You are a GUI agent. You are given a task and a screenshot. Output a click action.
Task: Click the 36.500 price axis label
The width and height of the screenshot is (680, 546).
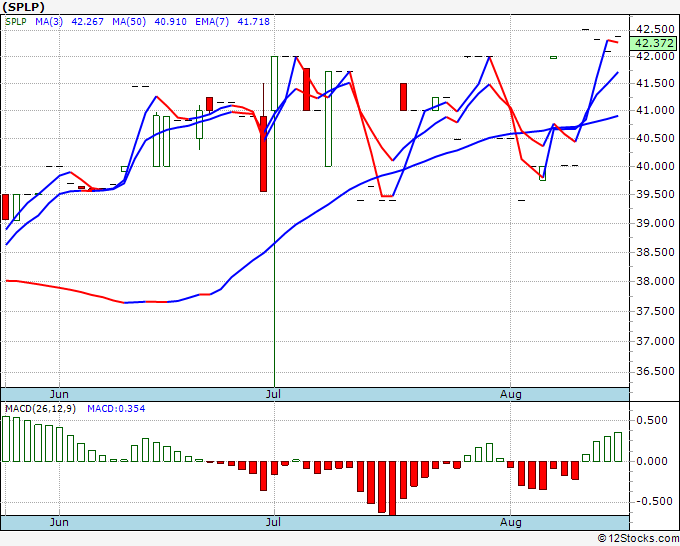(655, 372)
